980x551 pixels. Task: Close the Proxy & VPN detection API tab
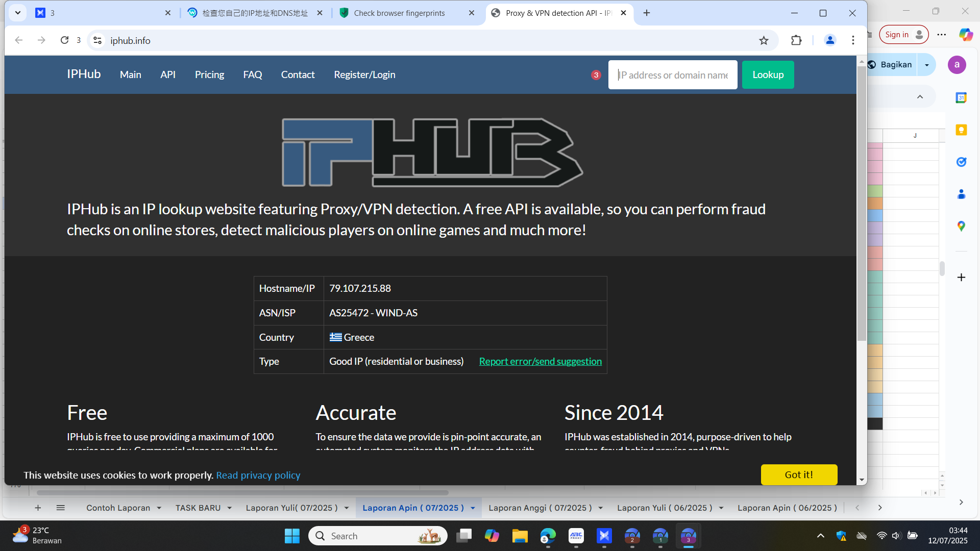point(623,13)
